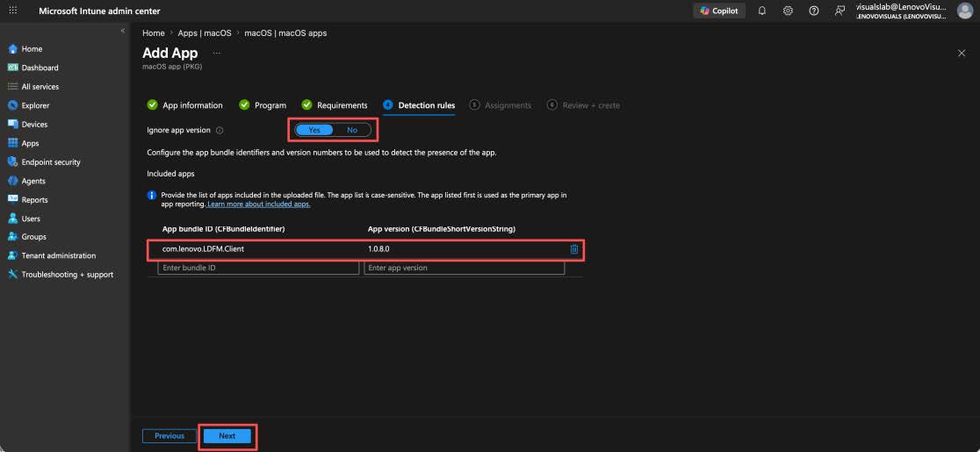Screen dimensions: 980x452
Task: Select the Review + create step
Action: (583, 105)
